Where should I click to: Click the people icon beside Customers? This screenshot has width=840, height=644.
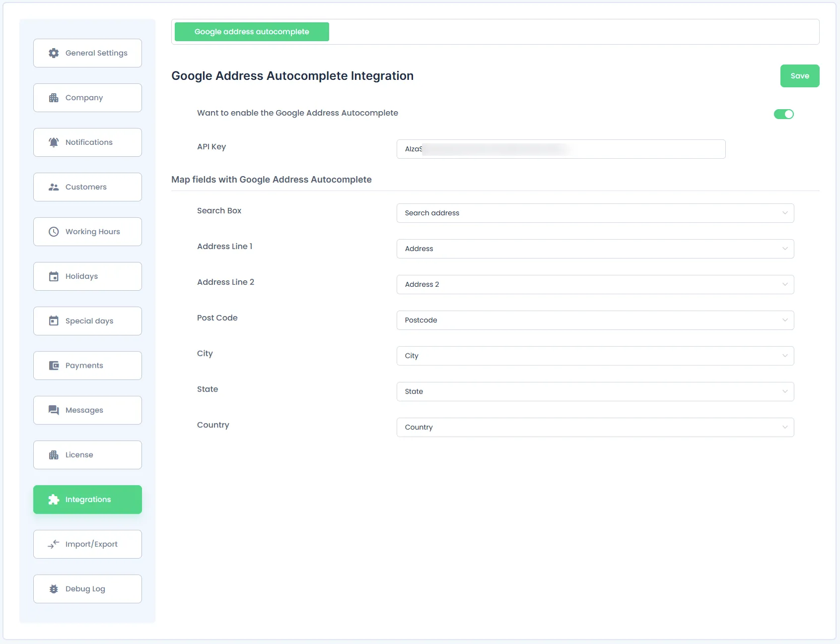coord(54,187)
